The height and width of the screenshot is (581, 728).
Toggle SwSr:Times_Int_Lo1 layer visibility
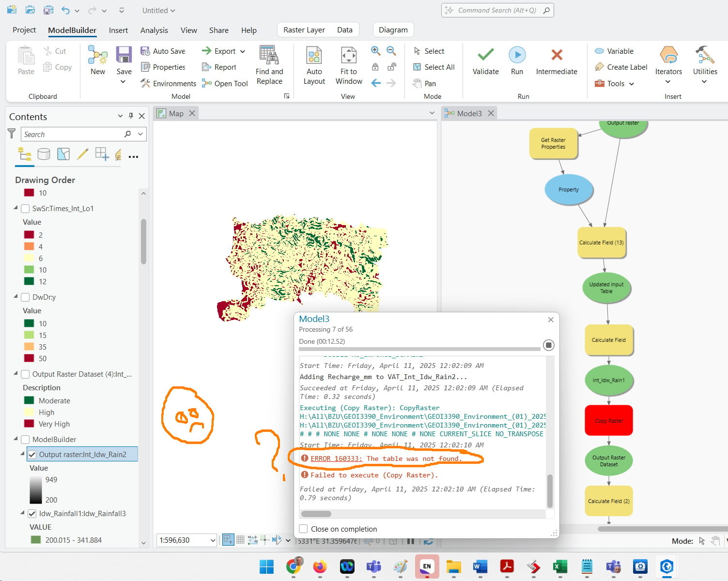[x=25, y=209]
